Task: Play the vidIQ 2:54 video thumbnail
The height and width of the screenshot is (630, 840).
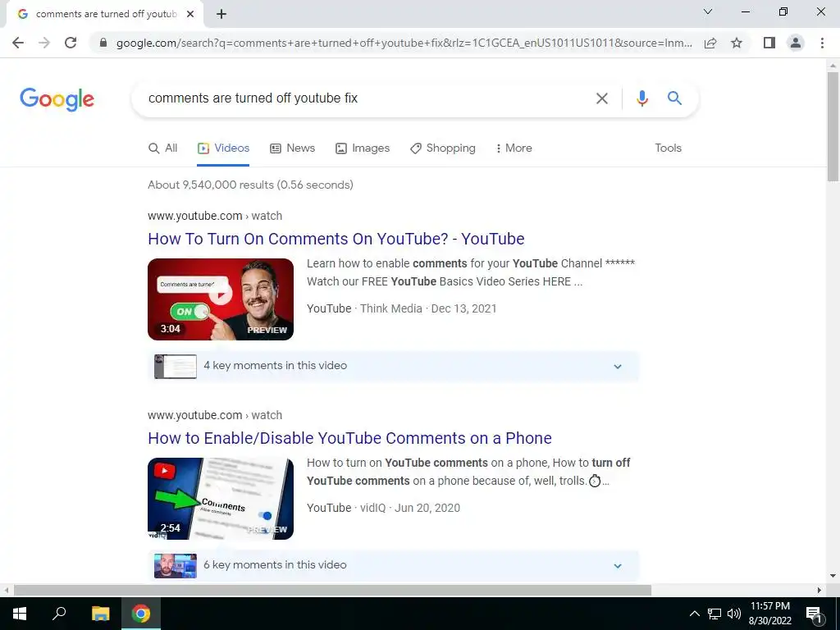Action: 221,499
